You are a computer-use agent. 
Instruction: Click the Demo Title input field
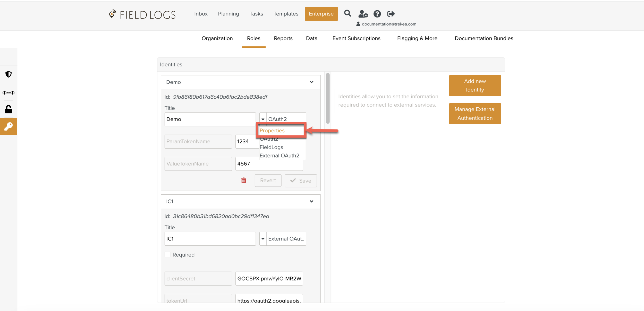(x=210, y=119)
